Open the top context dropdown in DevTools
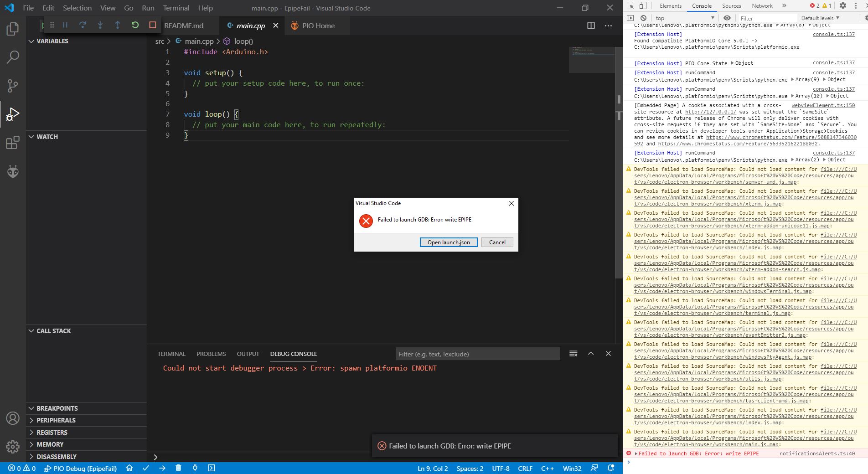The width and height of the screenshot is (868, 474). 685,18
